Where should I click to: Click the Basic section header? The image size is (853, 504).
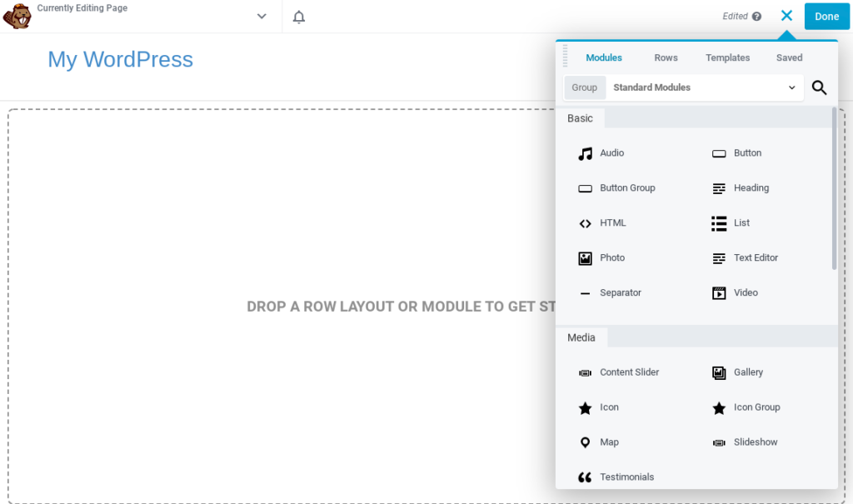point(580,118)
